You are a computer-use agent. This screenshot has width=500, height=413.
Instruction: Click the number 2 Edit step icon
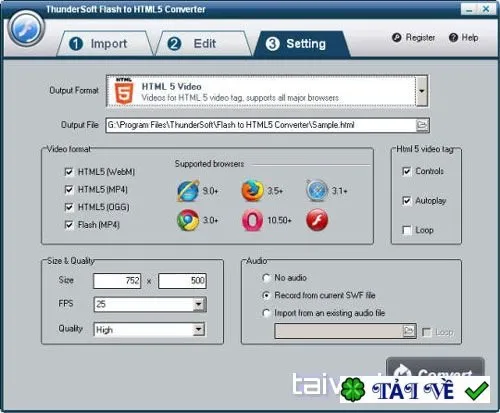point(174,44)
